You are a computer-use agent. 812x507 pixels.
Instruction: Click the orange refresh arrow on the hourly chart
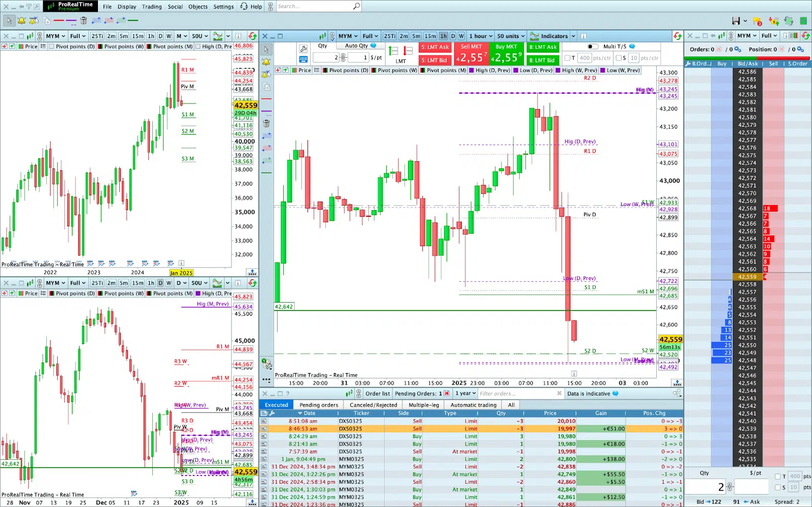[x=678, y=36]
